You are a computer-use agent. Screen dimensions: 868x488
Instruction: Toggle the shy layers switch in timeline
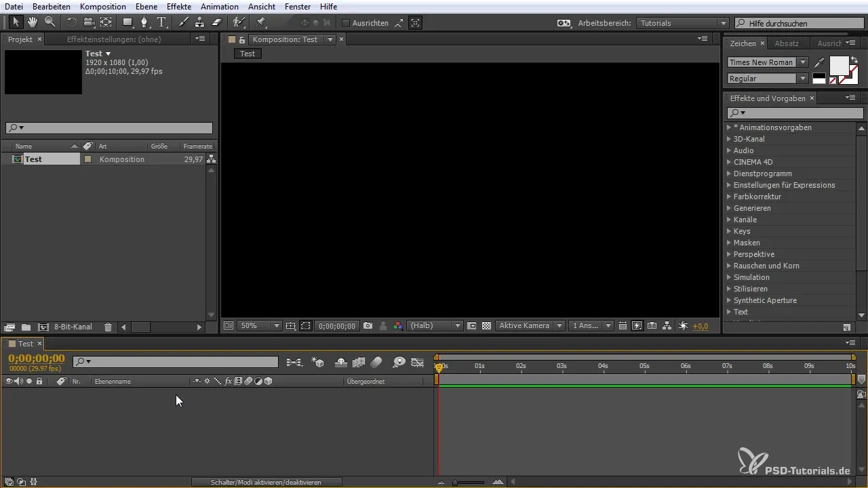click(341, 363)
